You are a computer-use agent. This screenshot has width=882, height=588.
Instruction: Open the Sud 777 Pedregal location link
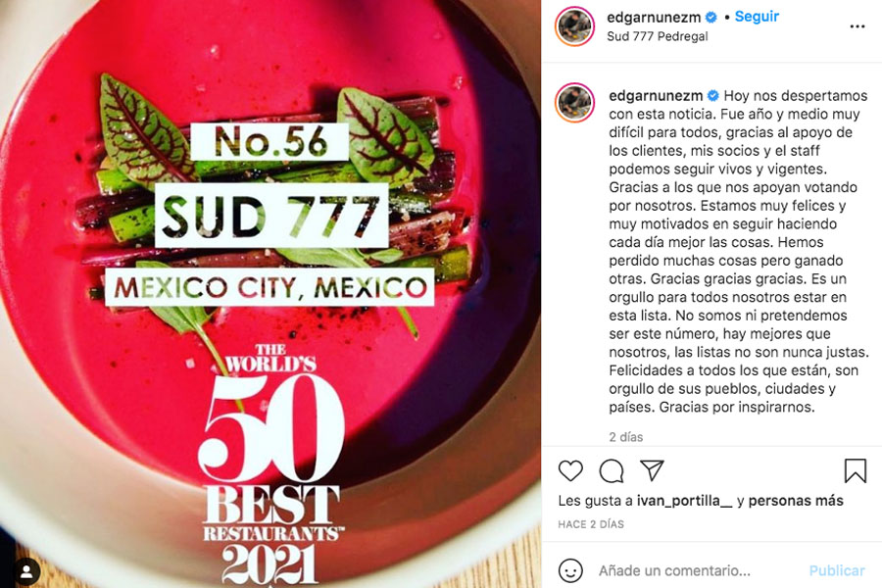(657, 36)
